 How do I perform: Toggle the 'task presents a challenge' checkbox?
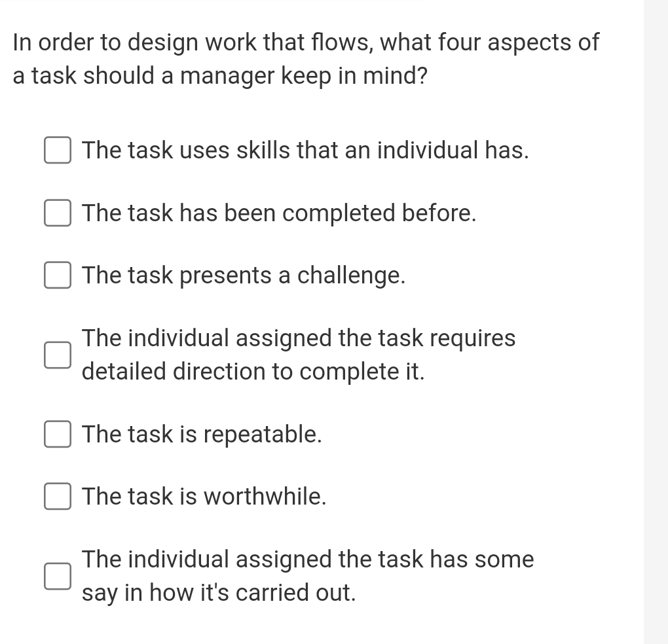[57, 275]
